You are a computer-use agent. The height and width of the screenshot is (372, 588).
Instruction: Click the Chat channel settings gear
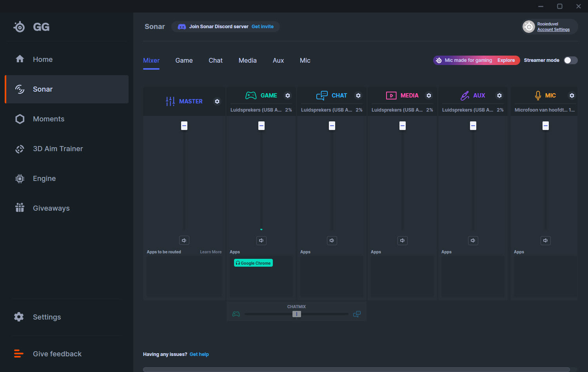pyautogui.click(x=358, y=96)
